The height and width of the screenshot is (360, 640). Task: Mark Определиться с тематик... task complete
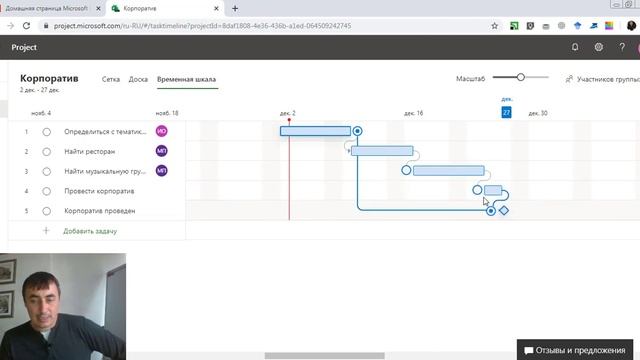[x=47, y=132]
